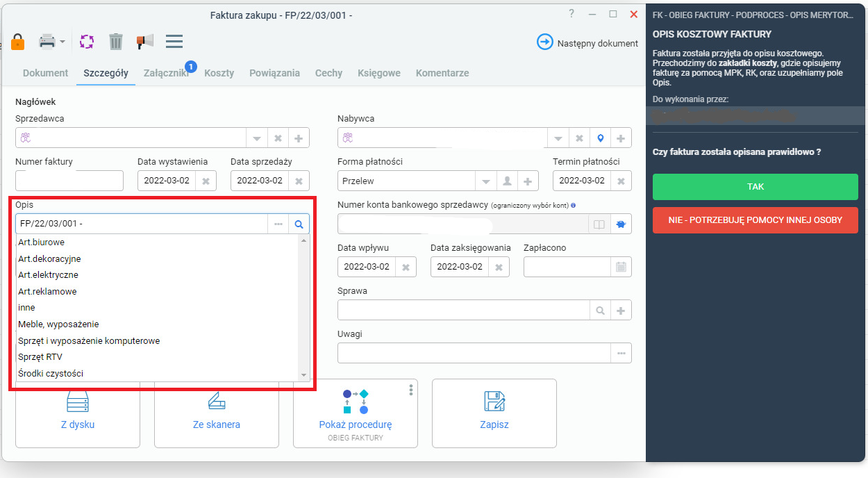Click the Numer faktury input field
The width and height of the screenshot is (868, 478).
tap(69, 181)
